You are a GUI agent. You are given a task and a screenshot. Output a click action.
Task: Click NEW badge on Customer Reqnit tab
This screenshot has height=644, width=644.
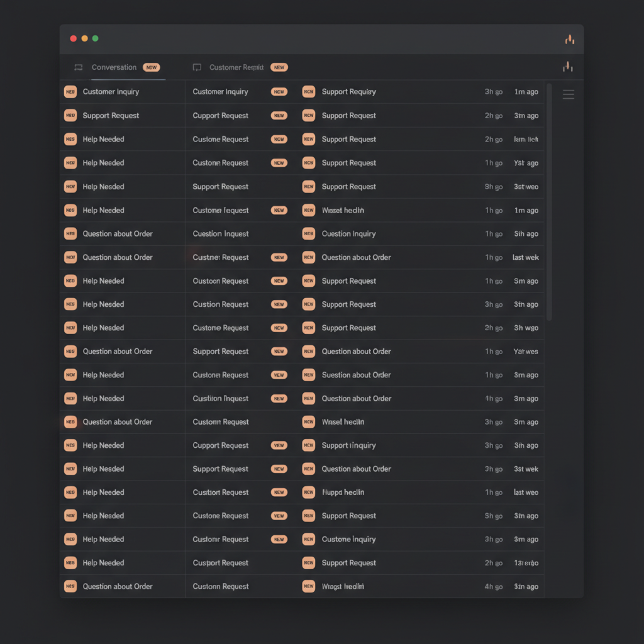coord(279,67)
